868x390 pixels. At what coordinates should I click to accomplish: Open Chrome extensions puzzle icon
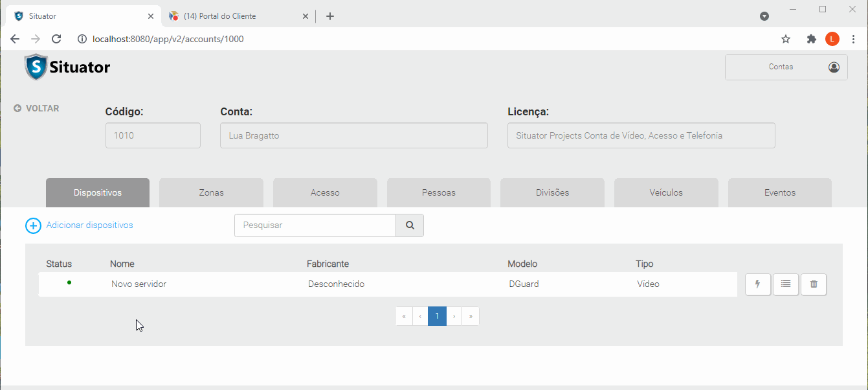coord(811,39)
